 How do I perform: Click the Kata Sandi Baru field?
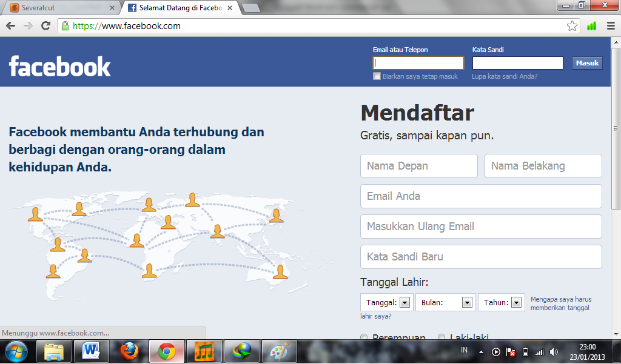[481, 257]
